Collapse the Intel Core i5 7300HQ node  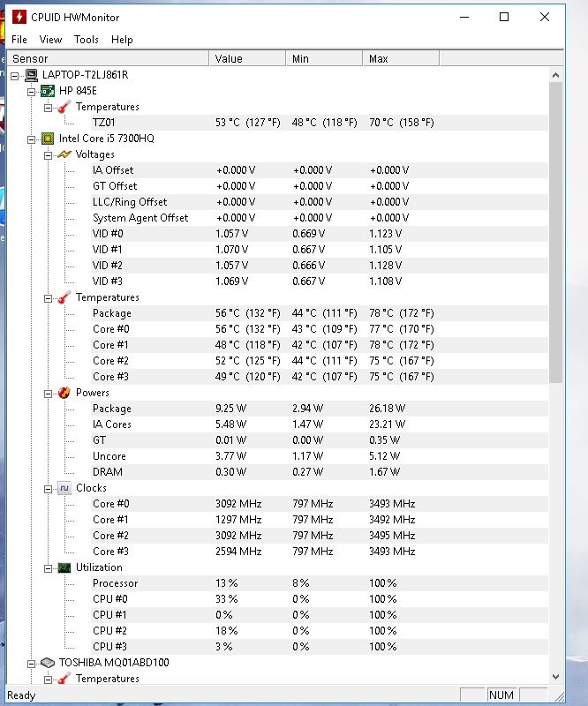pyautogui.click(x=31, y=139)
